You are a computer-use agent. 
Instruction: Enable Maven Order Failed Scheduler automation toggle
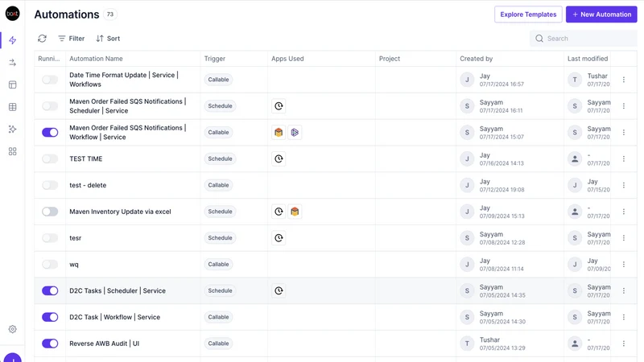pyautogui.click(x=50, y=106)
